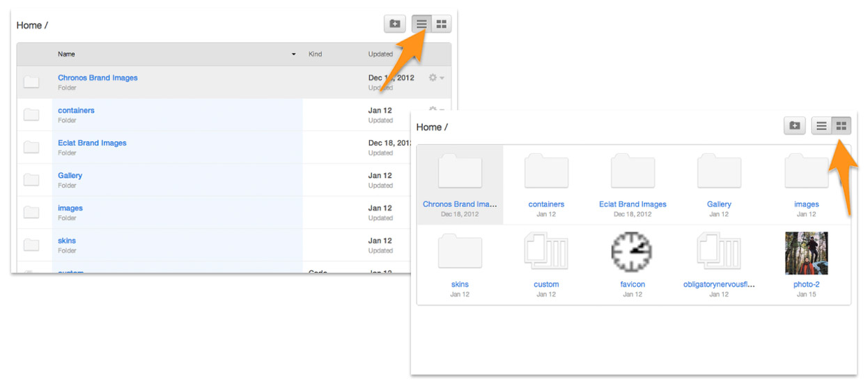Image resolution: width=868 pixels, height=385 pixels.
Task: Click photo-2 label in grid view
Action: coord(807,285)
